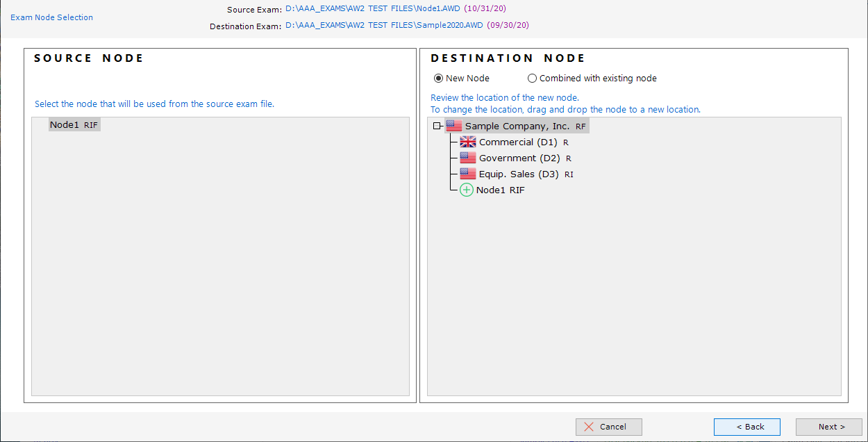This screenshot has height=442, width=868.
Task: Click the Exam Node Selection heading
Action: [51, 17]
